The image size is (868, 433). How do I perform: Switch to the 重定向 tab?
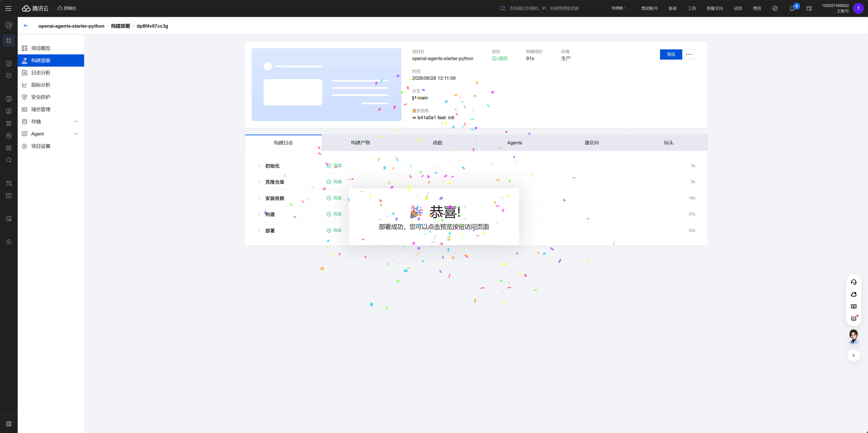pos(592,143)
